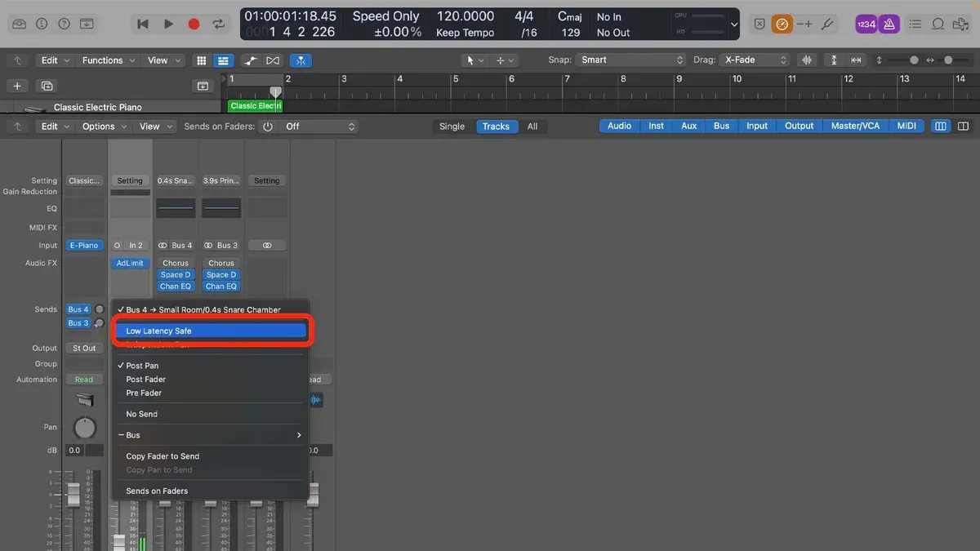Screen dimensions: 980x551
Task: Click the duplicate track icon
Action: (x=47, y=86)
